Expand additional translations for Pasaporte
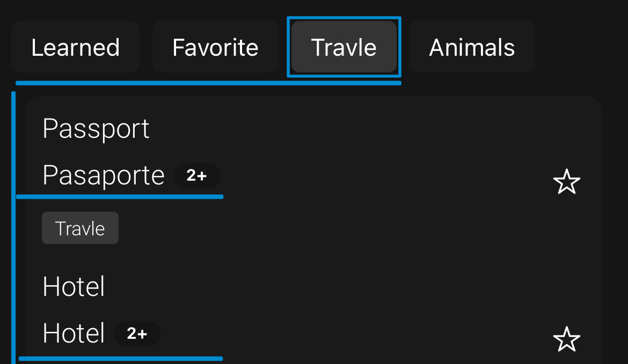 click(x=196, y=176)
